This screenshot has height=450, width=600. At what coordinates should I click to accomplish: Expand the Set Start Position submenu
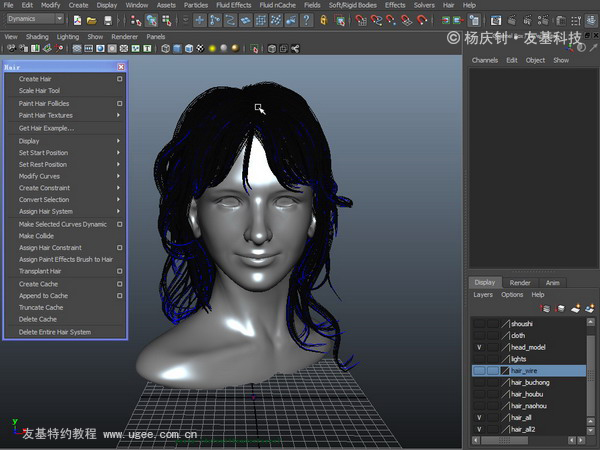pos(118,153)
